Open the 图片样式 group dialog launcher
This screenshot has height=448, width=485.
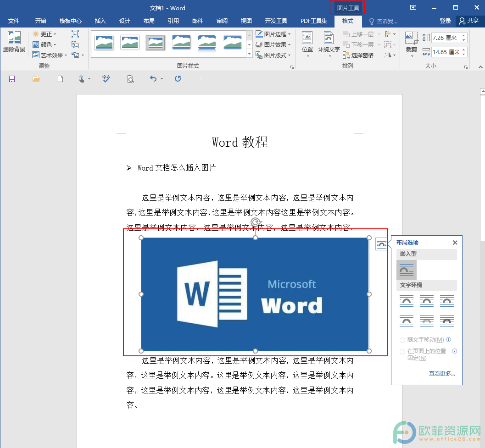tap(292, 67)
